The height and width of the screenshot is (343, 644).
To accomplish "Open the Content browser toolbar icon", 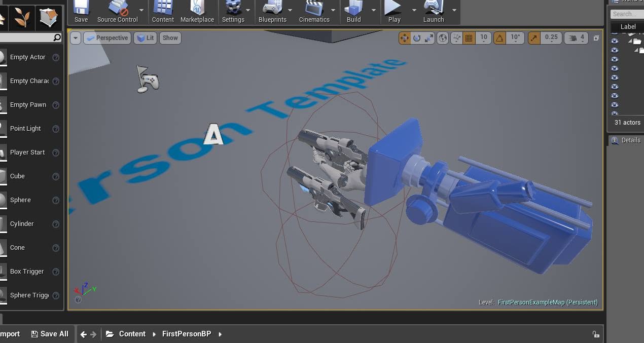I will [163, 12].
